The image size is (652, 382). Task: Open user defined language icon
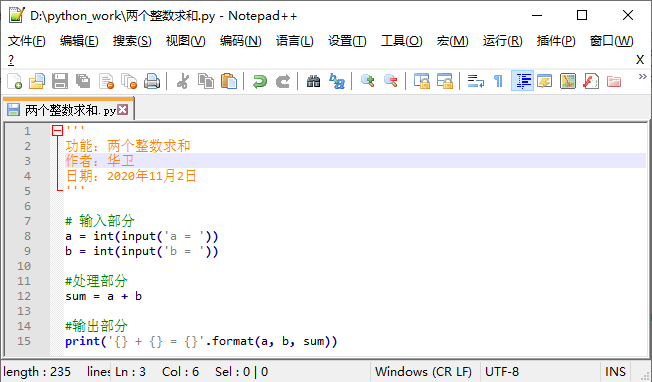545,81
